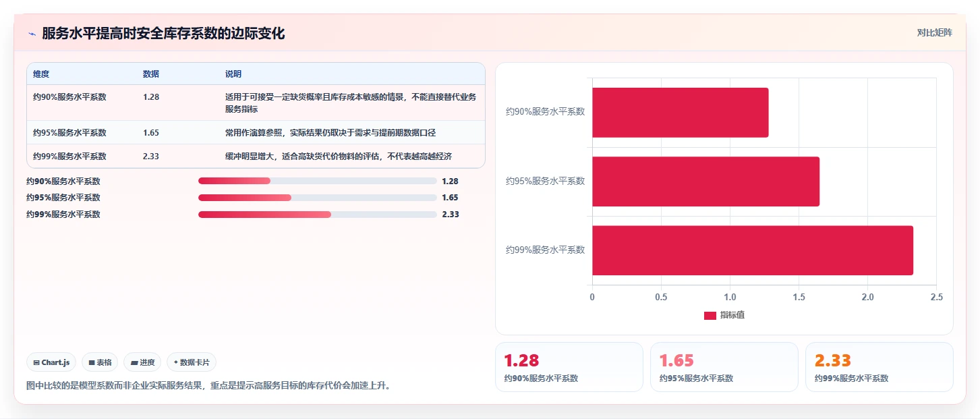Select the 数据卡片 tag chip
Viewport: 980px width, 419px height.
(192, 362)
